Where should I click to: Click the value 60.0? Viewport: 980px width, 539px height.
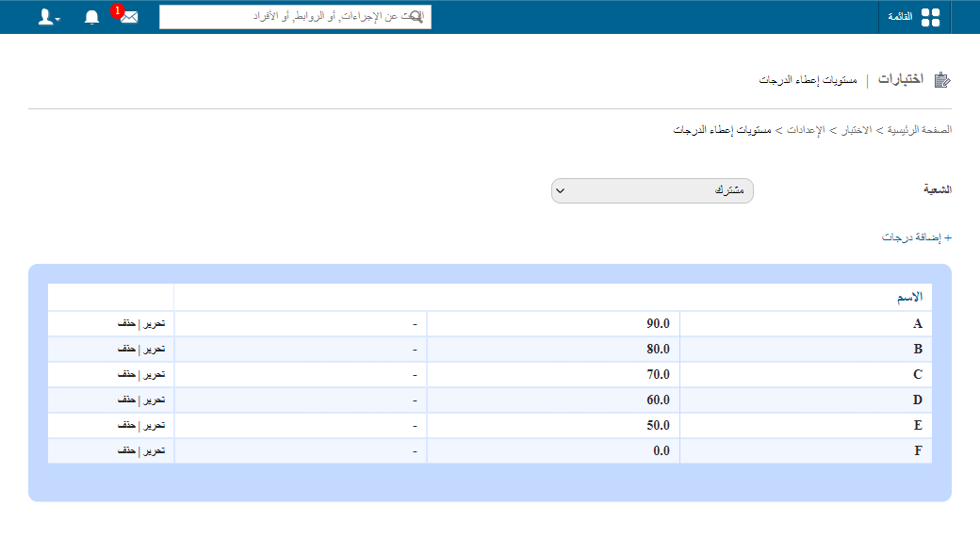pos(658,400)
